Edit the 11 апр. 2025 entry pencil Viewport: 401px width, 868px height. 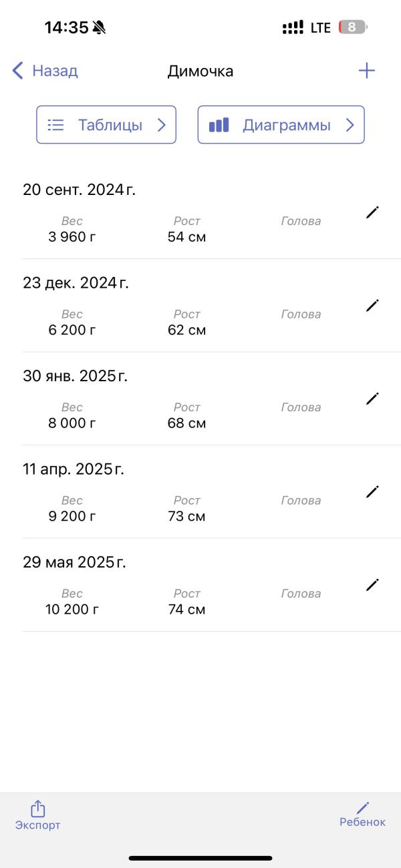(x=372, y=491)
